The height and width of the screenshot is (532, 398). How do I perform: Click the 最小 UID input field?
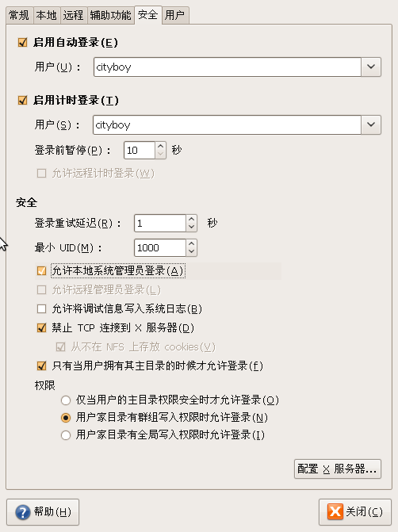[x=160, y=247]
